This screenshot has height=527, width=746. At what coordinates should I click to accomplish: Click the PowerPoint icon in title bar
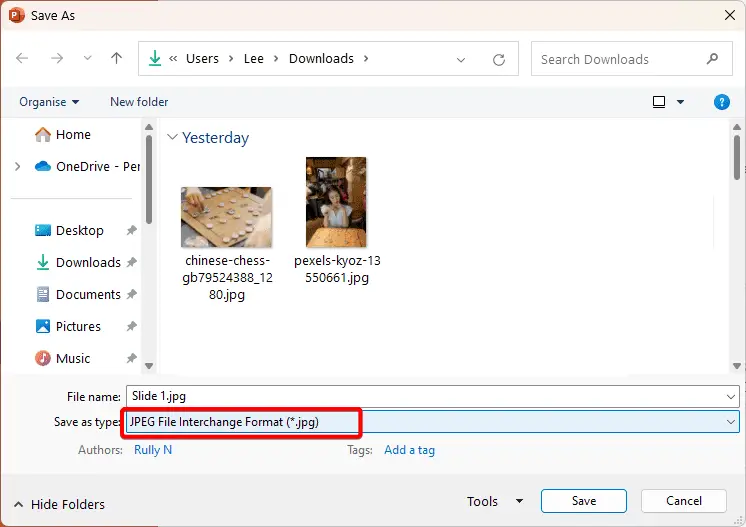(16, 15)
